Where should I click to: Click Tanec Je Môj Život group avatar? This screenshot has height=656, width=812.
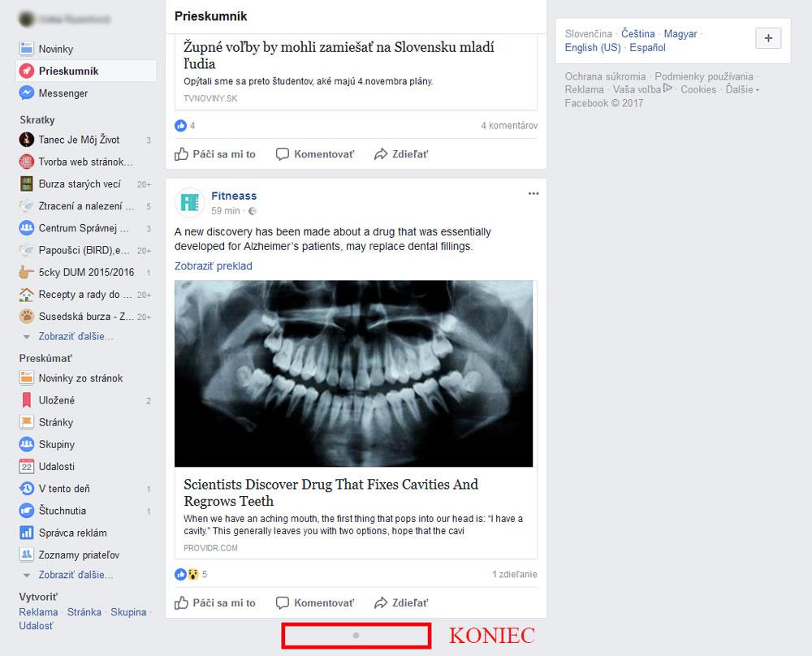27,140
